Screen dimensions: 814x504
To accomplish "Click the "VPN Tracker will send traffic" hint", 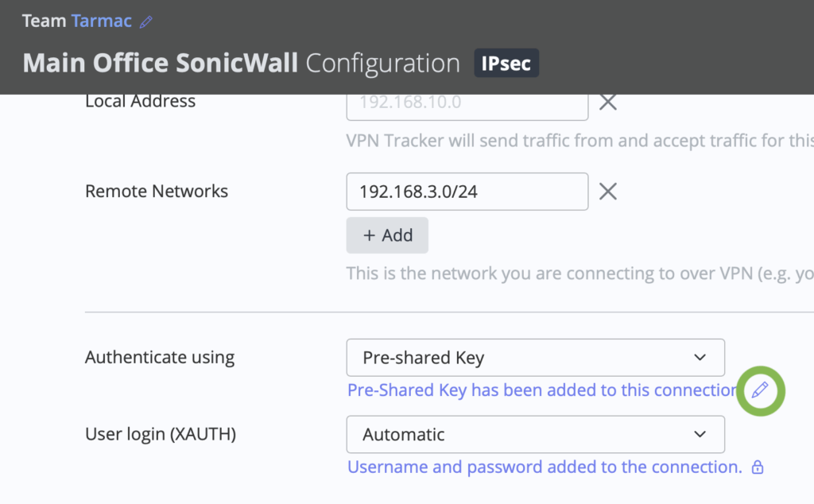I will 579,142.
